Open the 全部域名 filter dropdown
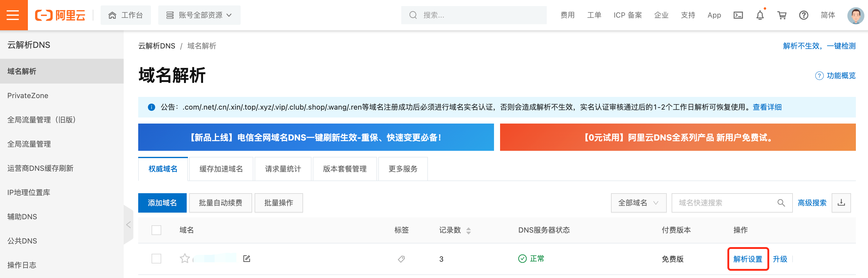The image size is (868, 278). [x=639, y=203]
